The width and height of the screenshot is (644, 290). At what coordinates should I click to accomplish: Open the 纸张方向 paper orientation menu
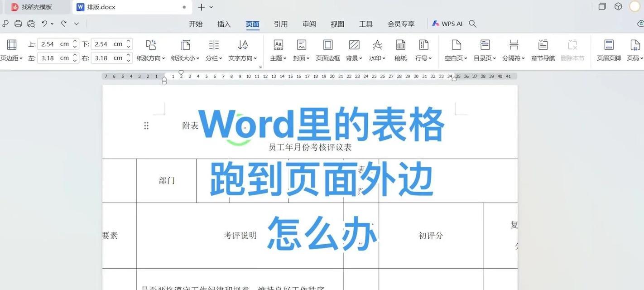pyautogui.click(x=151, y=50)
